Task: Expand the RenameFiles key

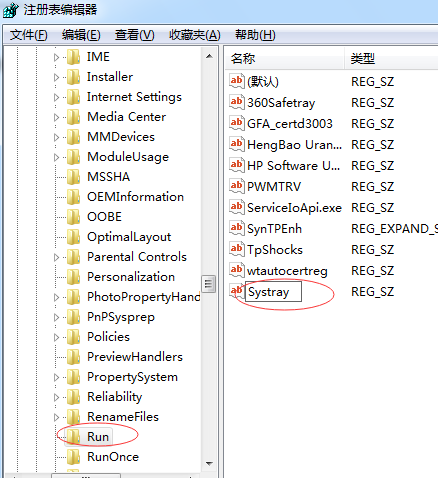Action: tap(56, 417)
